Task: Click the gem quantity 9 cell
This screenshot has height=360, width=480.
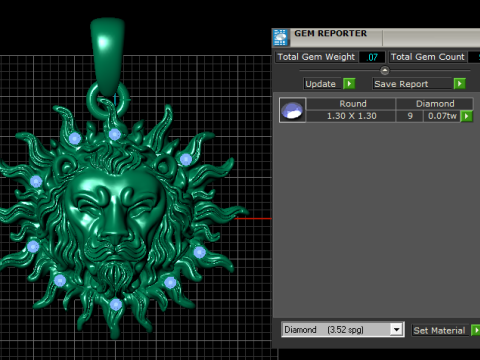Action: click(x=410, y=116)
